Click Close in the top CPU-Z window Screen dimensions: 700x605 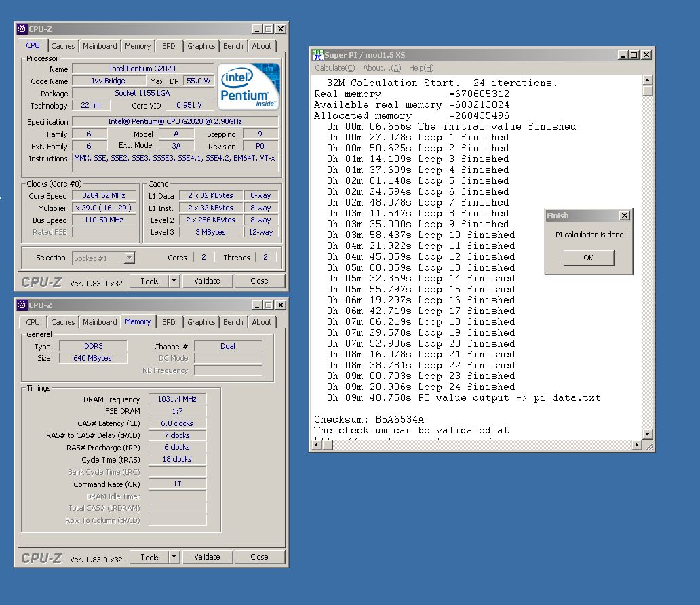click(x=259, y=281)
